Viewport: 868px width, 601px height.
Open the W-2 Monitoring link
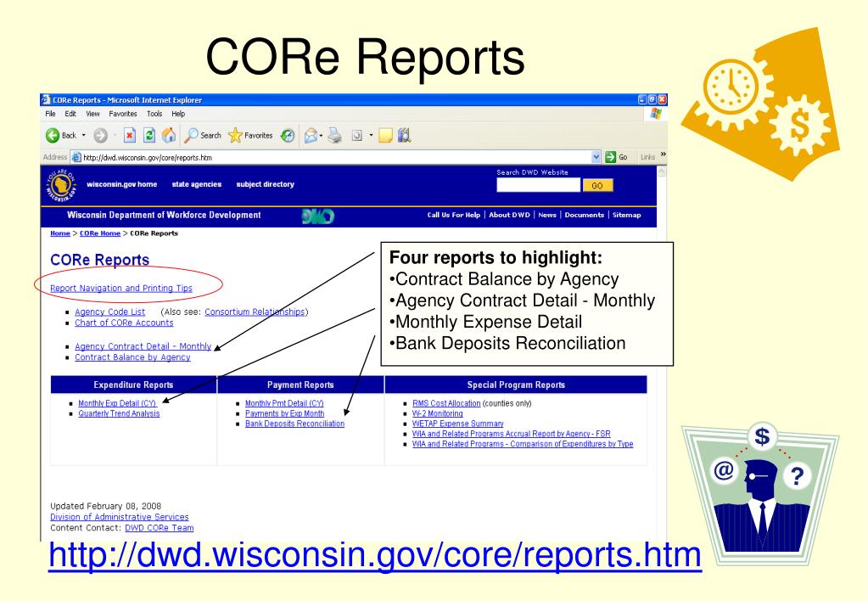tap(437, 413)
